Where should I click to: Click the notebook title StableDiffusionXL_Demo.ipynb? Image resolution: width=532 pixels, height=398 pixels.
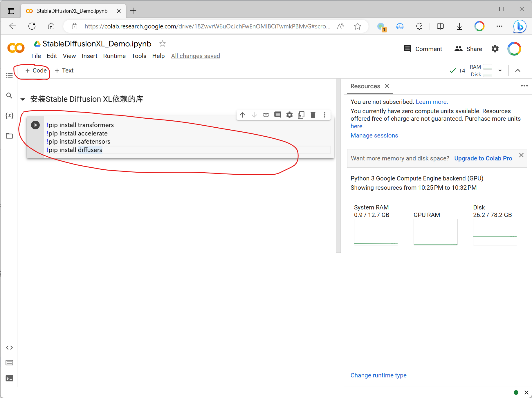pos(97,44)
